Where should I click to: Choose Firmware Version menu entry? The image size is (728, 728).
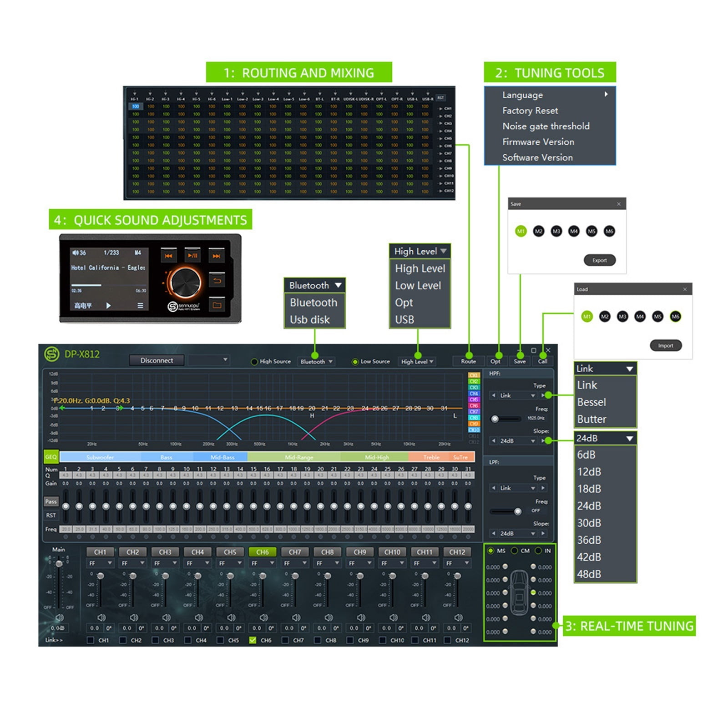click(x=550, y=142)
